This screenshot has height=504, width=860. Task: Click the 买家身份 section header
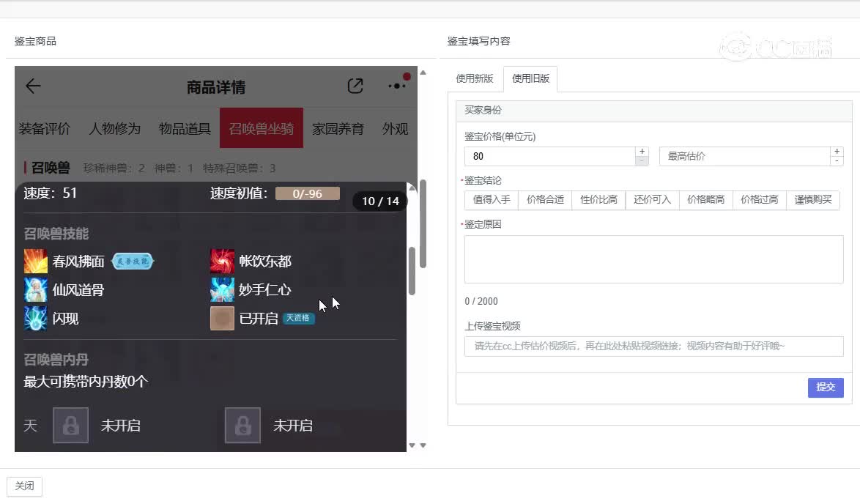[653, 110]
